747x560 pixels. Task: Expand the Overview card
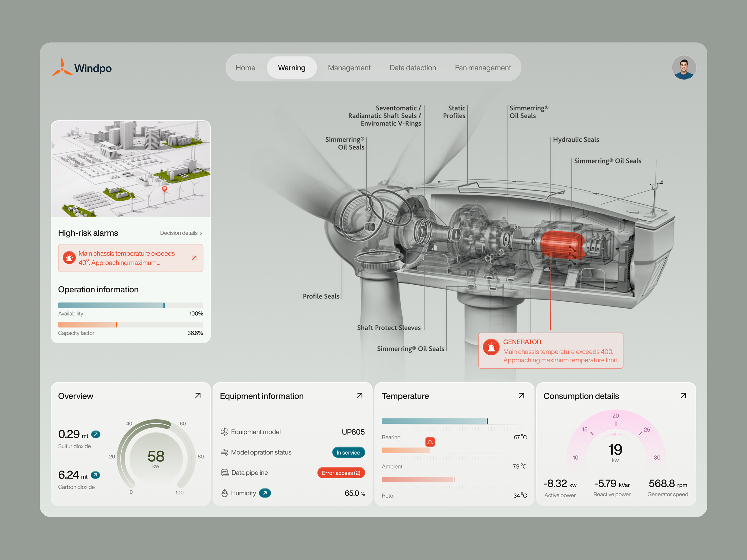[x=198, y=395]
